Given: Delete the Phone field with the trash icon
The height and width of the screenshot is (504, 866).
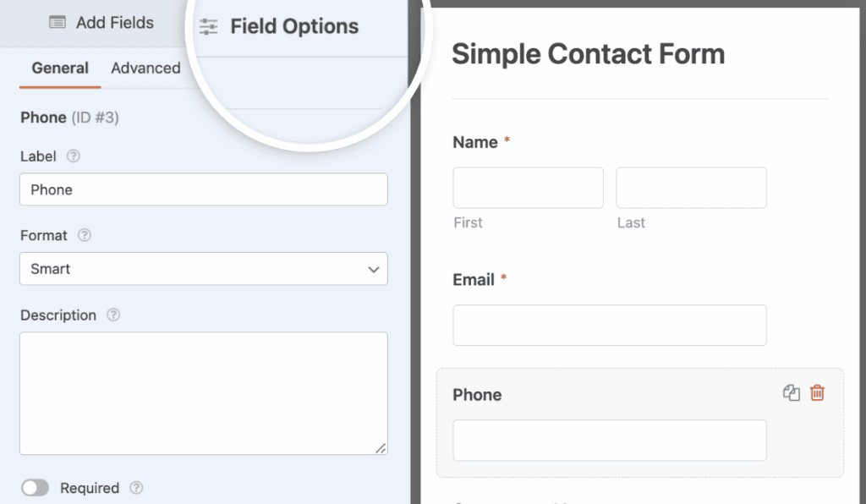Looking at the screenshot, I should pyautogui.click(x=818, y=392).
